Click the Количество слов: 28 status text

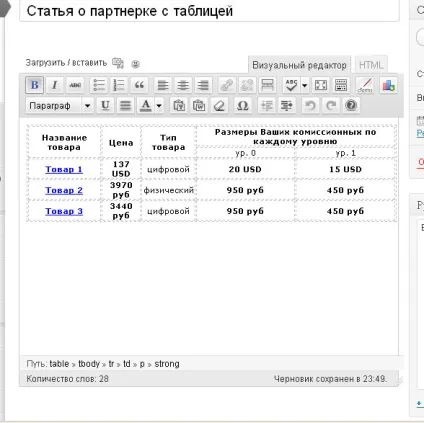tap(67, 379)
